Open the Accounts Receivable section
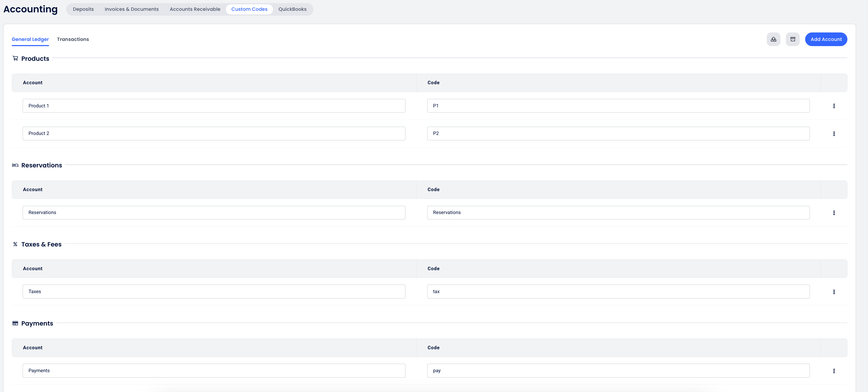 [x=195, y=9]
